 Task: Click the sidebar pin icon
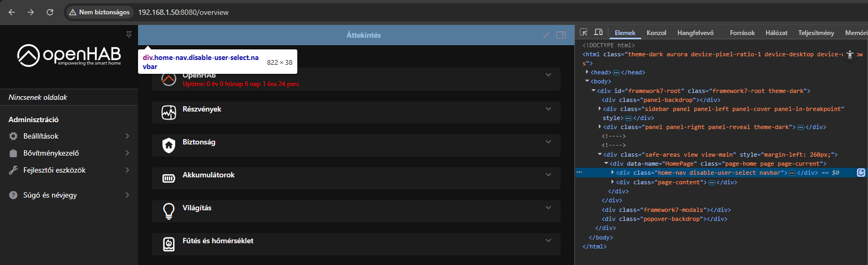click(x=128, y=35)
